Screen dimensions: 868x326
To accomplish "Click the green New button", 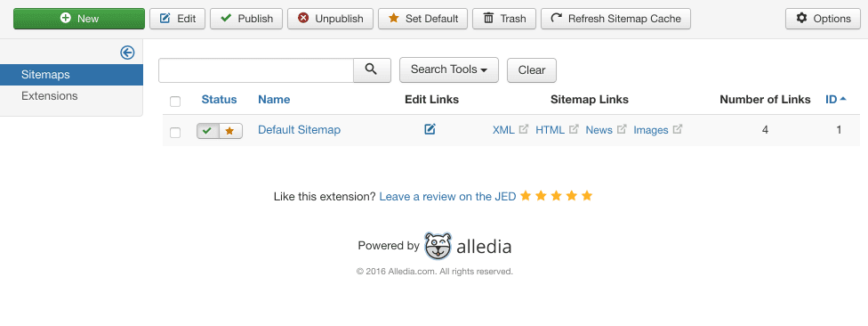I will click(x=79, y=19).
